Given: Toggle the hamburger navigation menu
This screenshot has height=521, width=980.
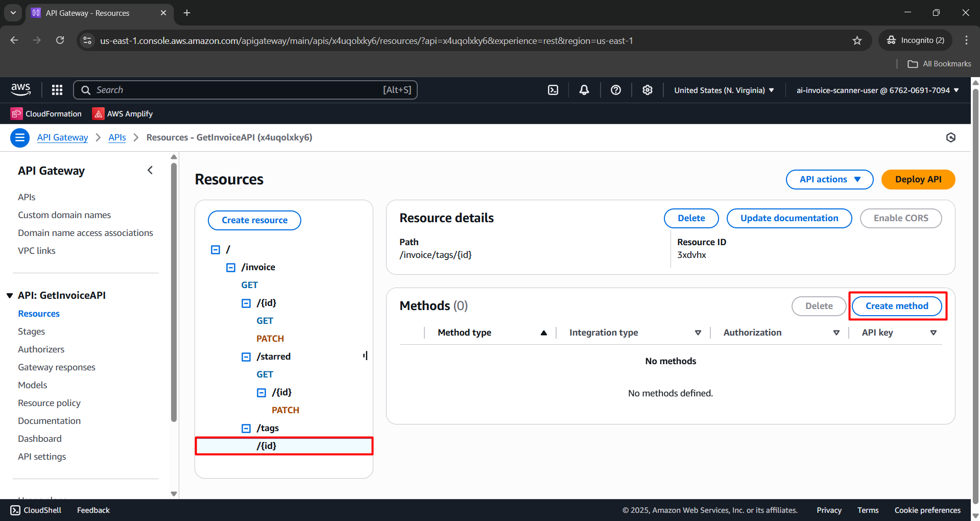Looking at the screenshot, I should pos(20,137).
